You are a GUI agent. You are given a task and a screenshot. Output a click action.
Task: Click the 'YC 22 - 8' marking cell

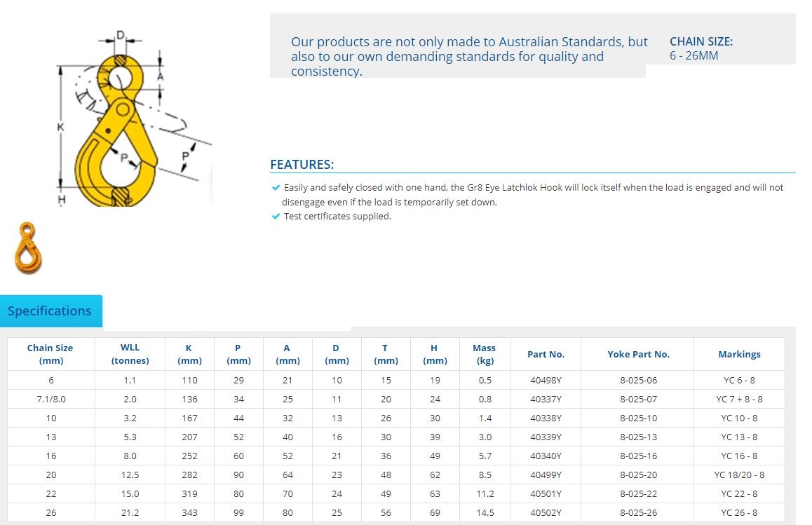pyautogui.click(x=739, y=494)
